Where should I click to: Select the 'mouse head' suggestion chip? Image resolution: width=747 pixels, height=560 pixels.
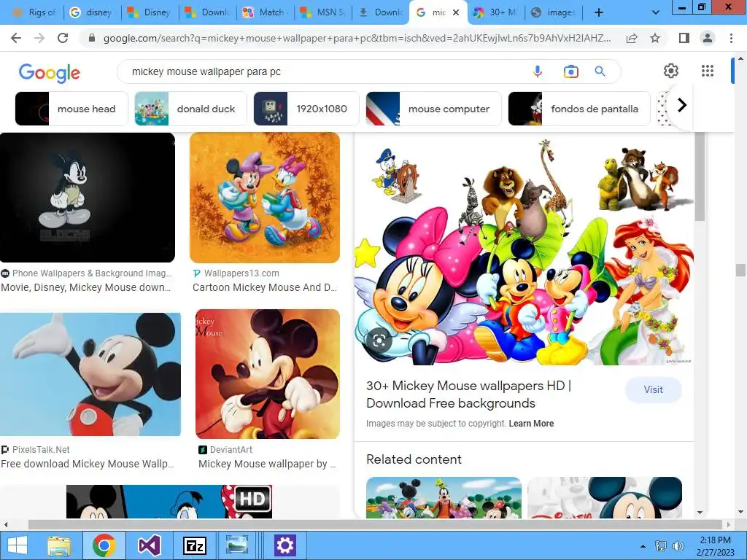click(71, 109)
